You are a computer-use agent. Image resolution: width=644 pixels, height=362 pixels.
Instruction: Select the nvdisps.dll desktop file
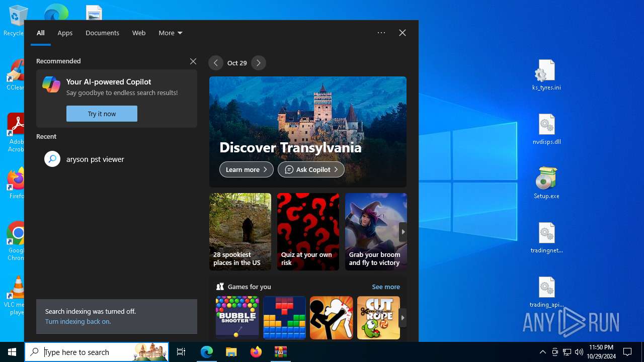tap(546, 130)
